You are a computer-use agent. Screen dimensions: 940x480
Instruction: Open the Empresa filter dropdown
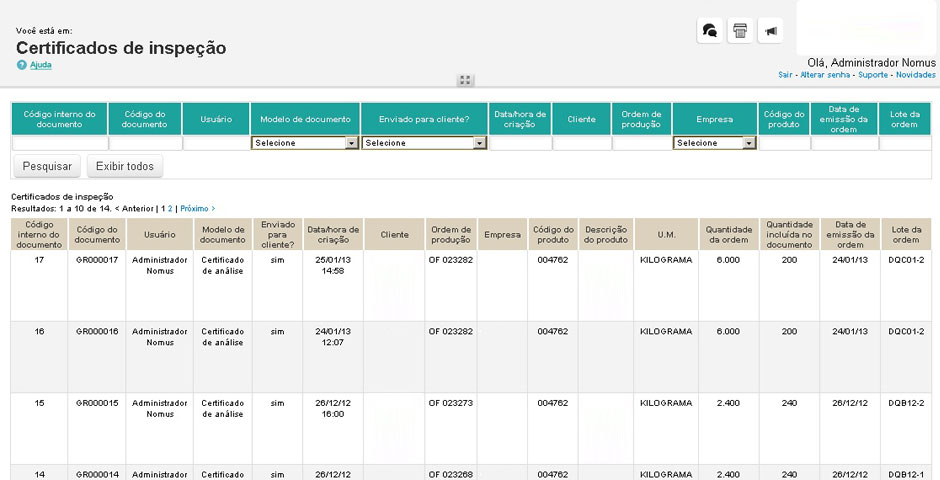[714, 143]
